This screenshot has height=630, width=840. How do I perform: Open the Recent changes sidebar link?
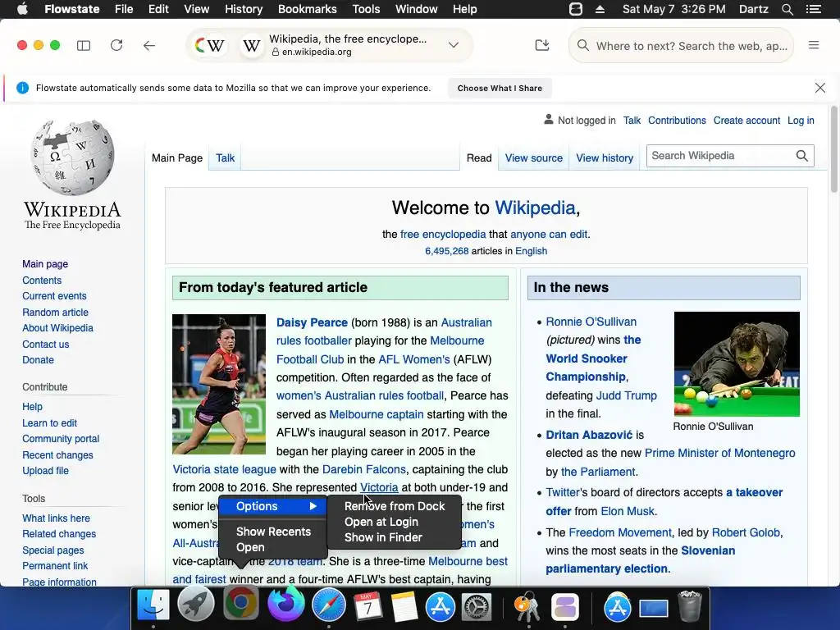[x=57, y=454]
